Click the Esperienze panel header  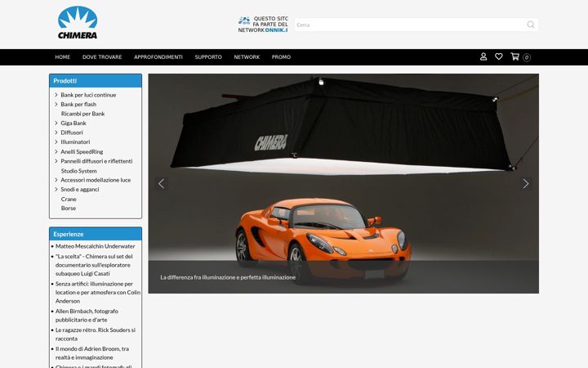(x=96, y=234)
